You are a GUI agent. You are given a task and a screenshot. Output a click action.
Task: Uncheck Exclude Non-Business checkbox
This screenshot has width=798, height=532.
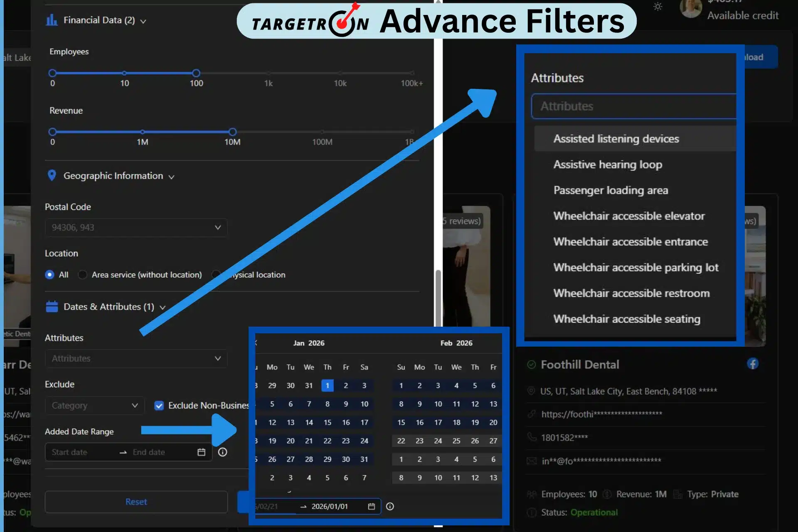159,406
